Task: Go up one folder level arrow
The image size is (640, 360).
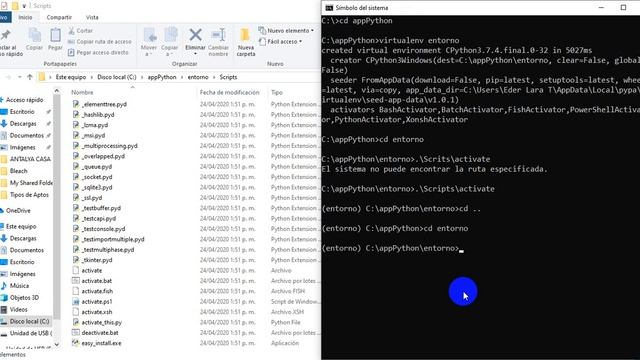Action: click(30, 77)
